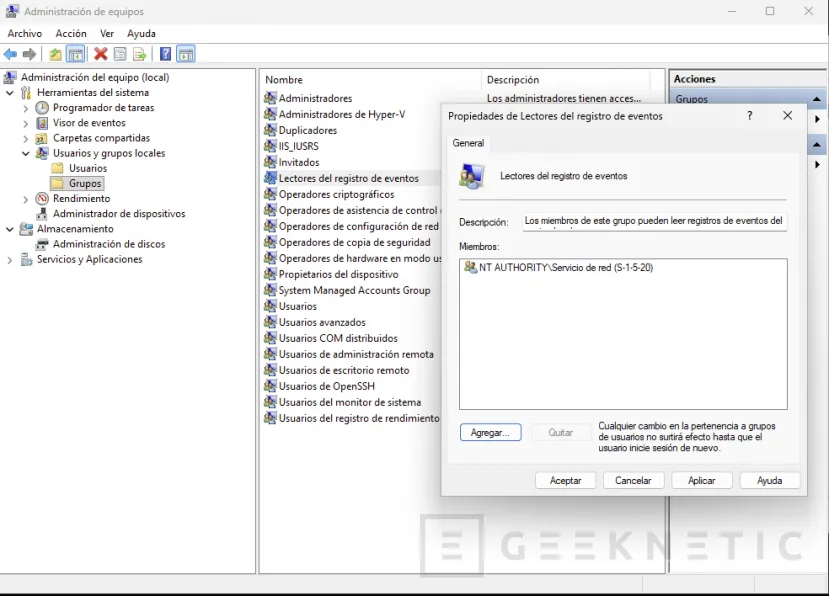Viewport: 829px width, 596px height.
Task: Click the IIS_IUSRS group icon
Action: (x=270, y=146)
